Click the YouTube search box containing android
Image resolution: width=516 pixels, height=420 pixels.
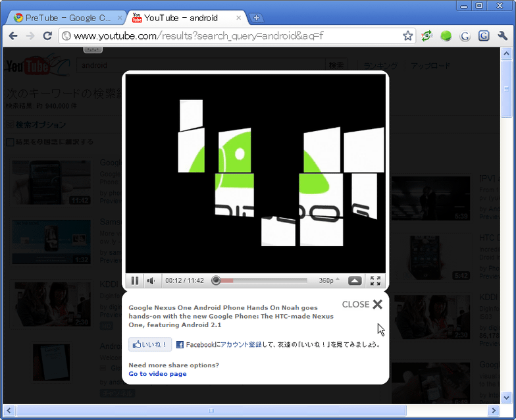point(201,65)
